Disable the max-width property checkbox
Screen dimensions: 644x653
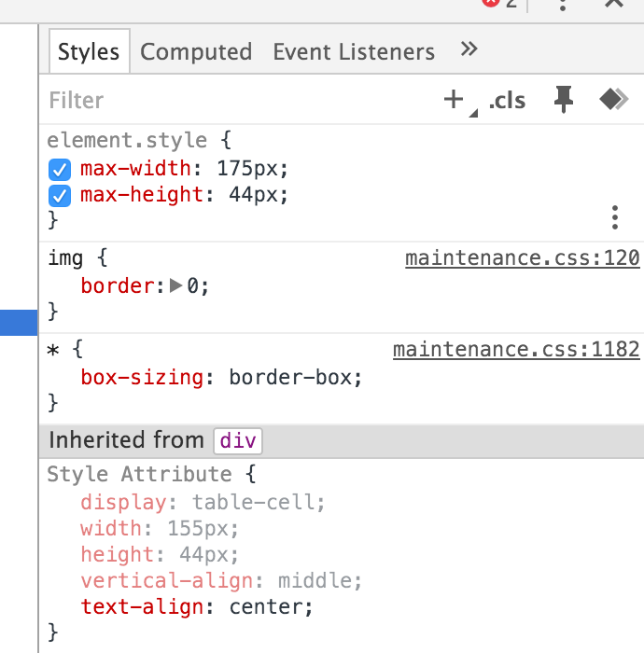60,170
